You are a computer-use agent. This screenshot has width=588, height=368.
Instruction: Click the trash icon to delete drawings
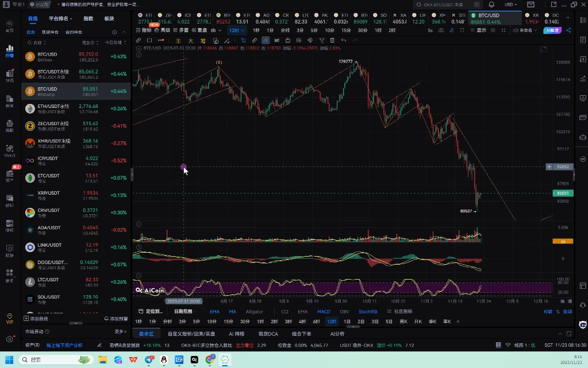tap(332, 40)
